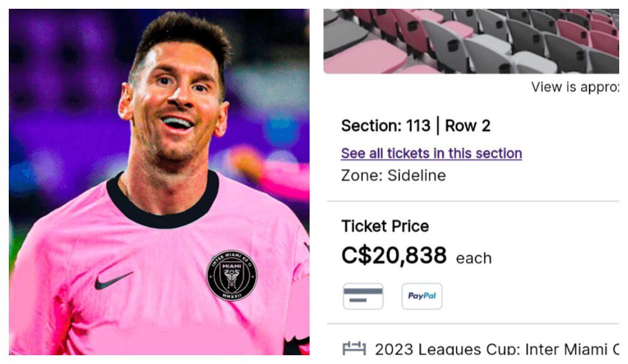The image size is (628, 364).
Task: Open 'See all tickets in this section'
Action: [x=431, y=153]
